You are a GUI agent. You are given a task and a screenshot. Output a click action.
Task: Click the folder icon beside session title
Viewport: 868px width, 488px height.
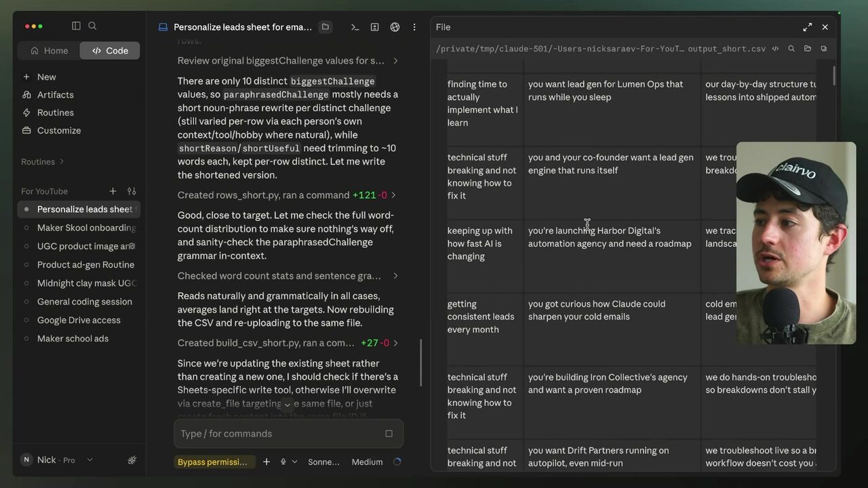(325, 27)
